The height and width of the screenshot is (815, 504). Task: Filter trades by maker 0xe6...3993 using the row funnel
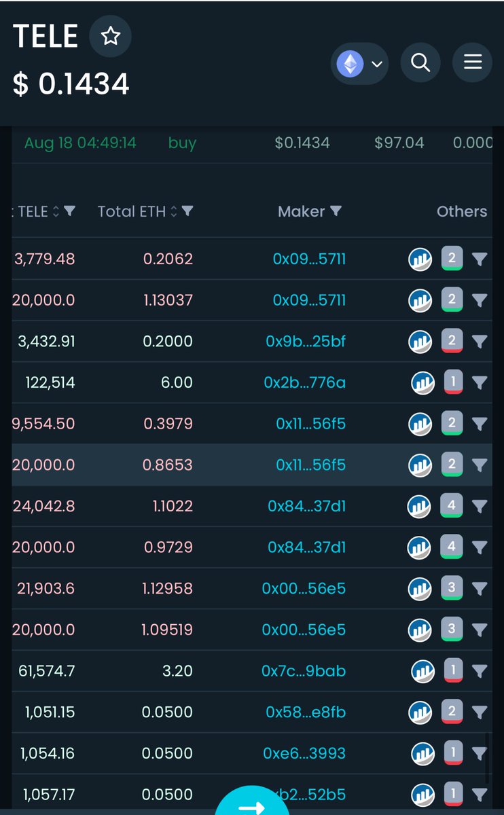coord(480,753)
